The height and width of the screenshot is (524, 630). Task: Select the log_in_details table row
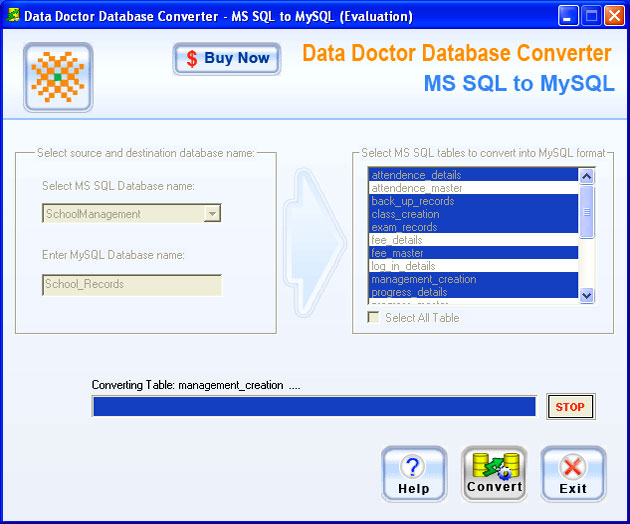473,266
